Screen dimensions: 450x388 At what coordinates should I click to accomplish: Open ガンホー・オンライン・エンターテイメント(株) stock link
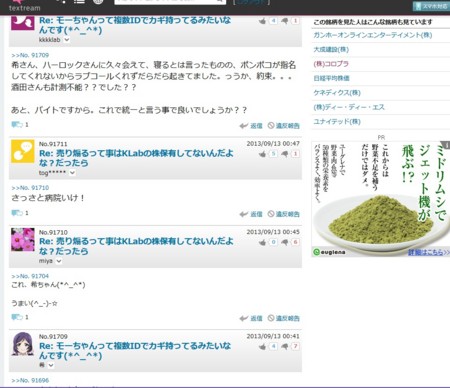(373, 35)
